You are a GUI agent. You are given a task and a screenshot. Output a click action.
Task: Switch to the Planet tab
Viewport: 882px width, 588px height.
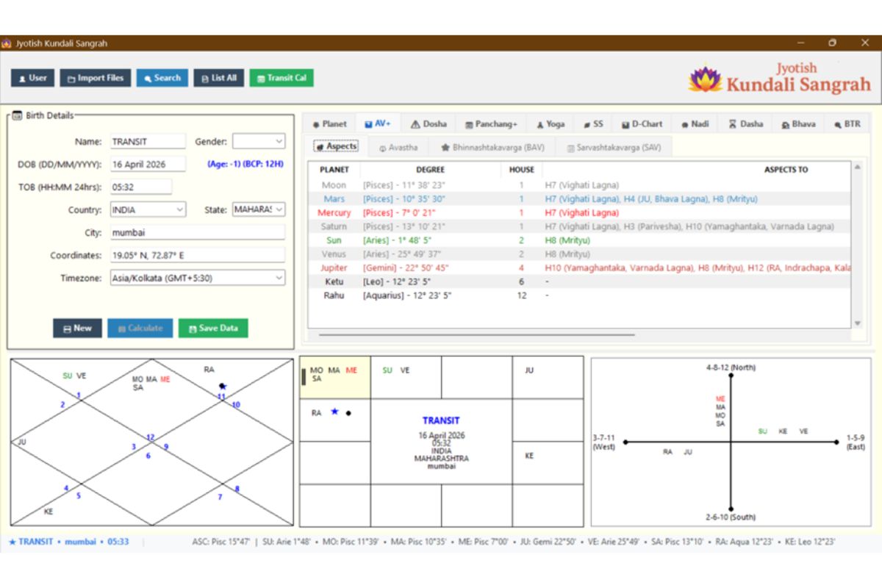tap(329, 124)
